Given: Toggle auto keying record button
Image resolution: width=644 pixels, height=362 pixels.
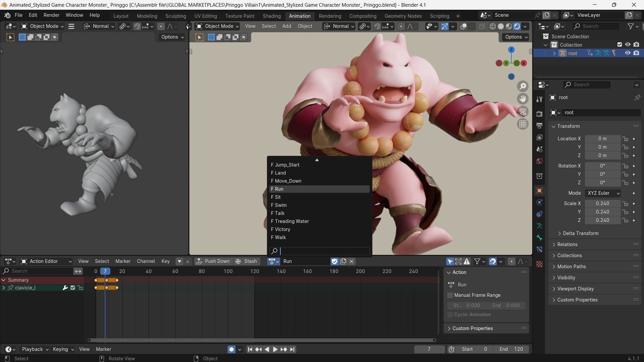Looking at the screenshot, I should click(x=231, y=349).
